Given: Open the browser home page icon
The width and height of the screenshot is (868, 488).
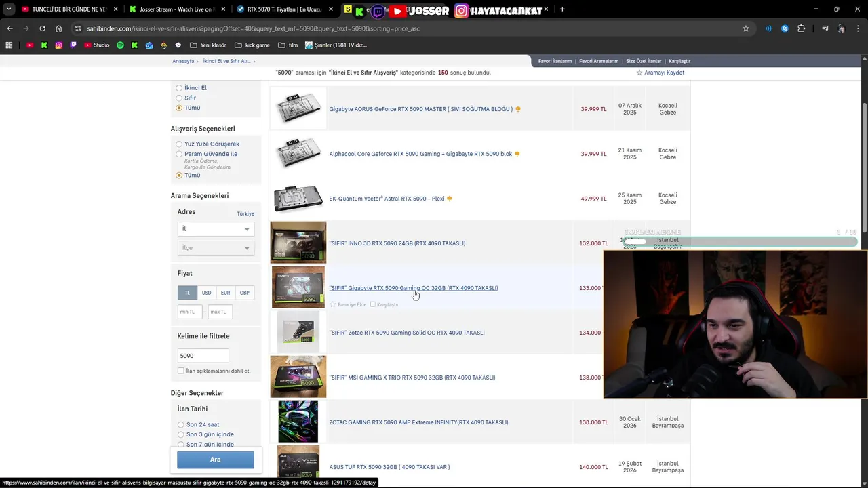Looking at the screenshot, I should [58, 28].
